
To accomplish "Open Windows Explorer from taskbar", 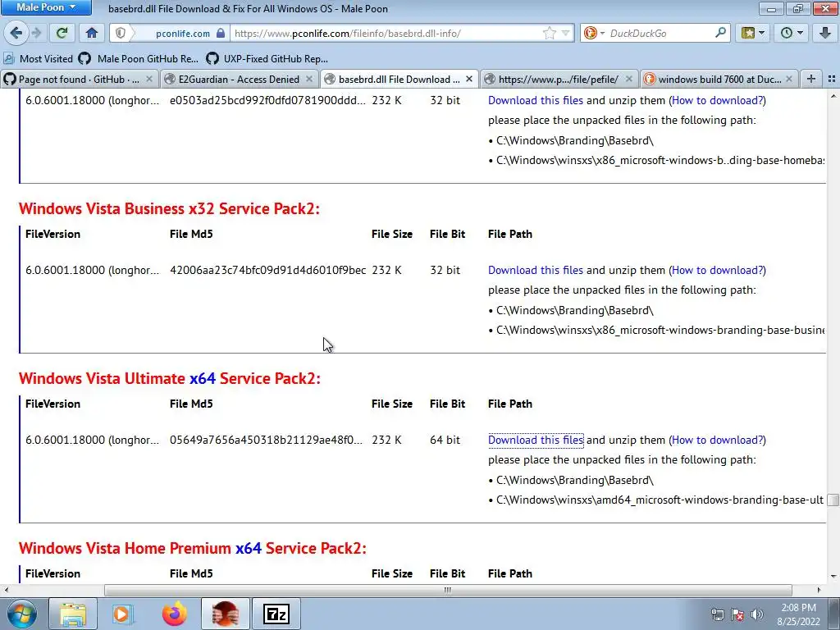I will tap(73, 614).
